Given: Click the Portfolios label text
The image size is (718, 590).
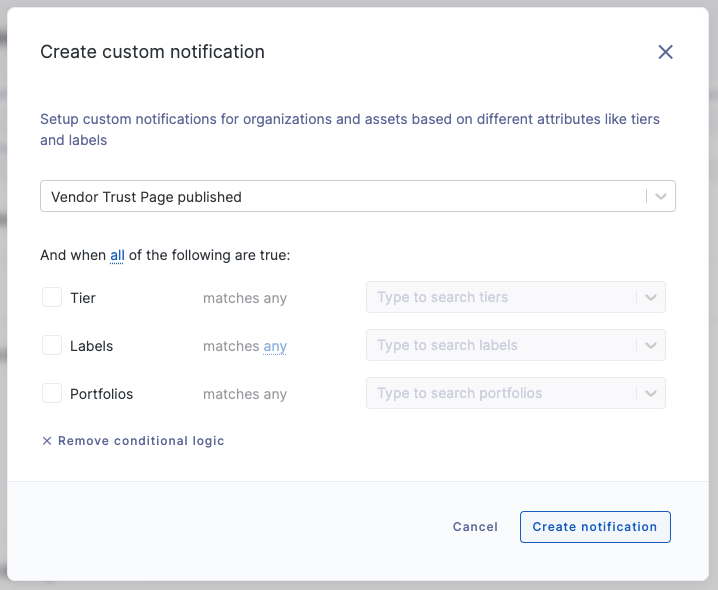Looking at the screenshot, I should [x=102, y=394].
